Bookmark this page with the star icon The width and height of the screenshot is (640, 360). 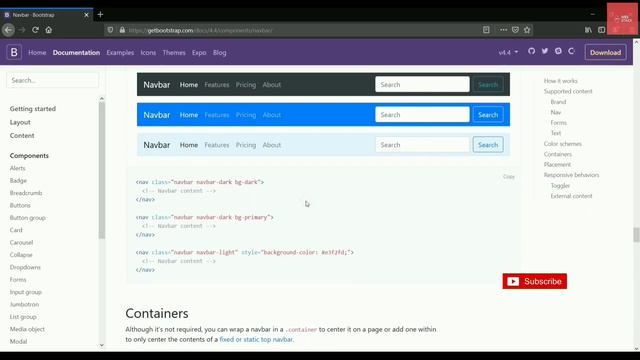(x=527, y=30)
